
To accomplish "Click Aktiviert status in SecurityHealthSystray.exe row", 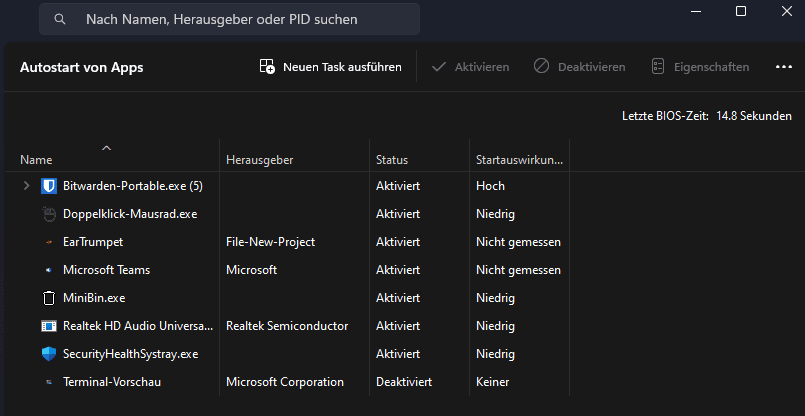I will click(398, 354).
